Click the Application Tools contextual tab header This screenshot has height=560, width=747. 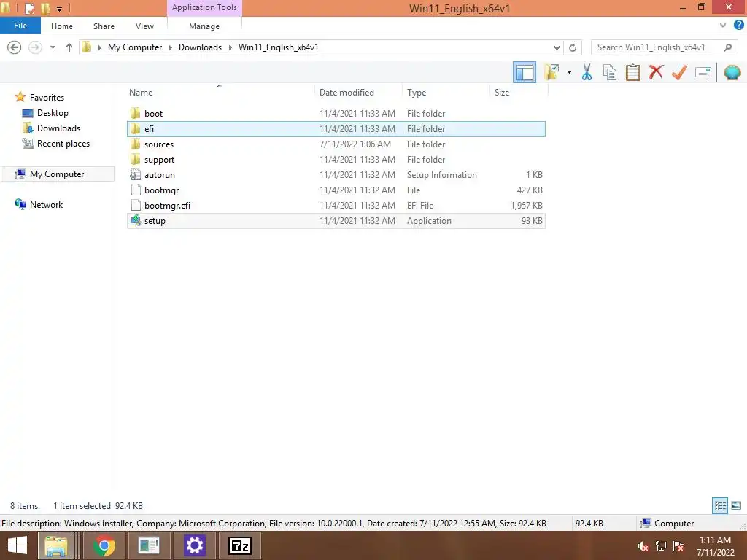point(204,7)
